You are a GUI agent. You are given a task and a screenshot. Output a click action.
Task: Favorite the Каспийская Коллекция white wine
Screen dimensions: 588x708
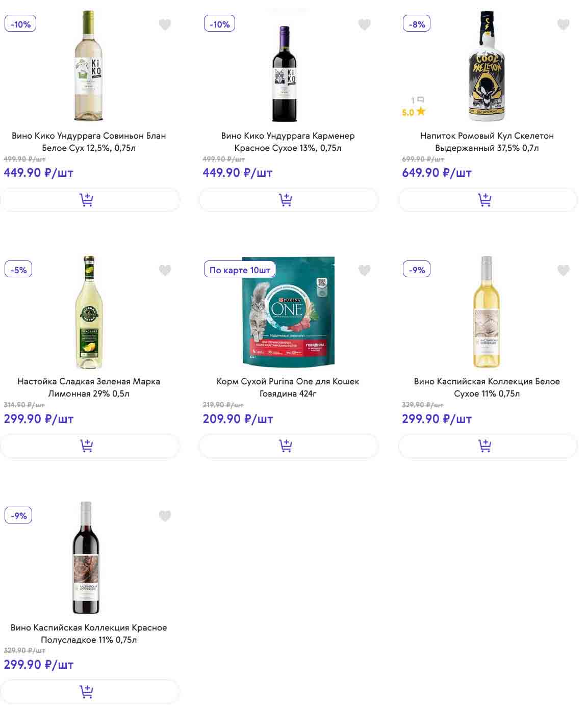coord(563,270)
